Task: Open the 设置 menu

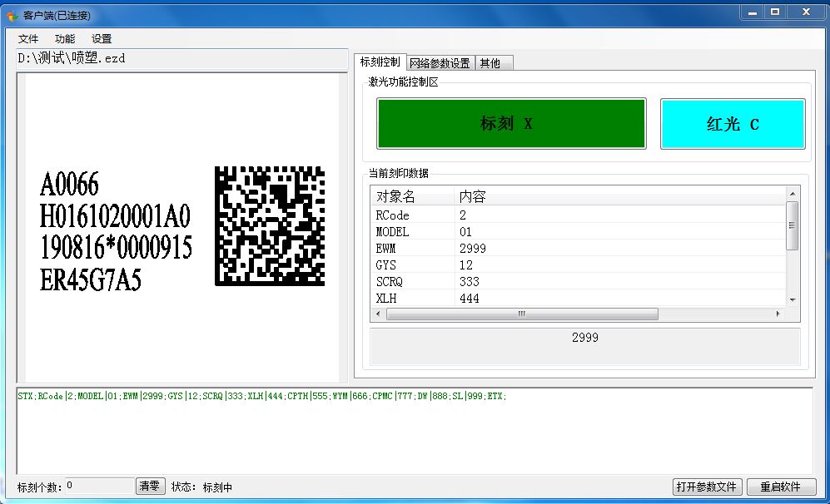Action: pos(102,38)
